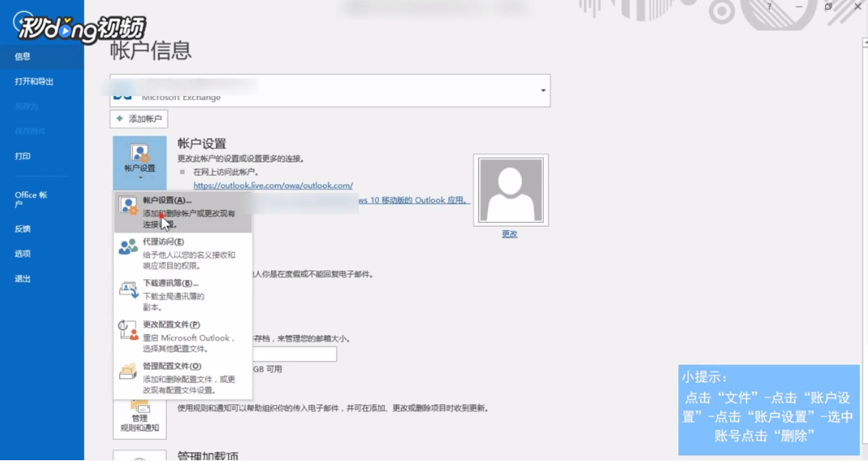Open the outlook.live.com/owa link
The image size is (868, 461).
273,186
